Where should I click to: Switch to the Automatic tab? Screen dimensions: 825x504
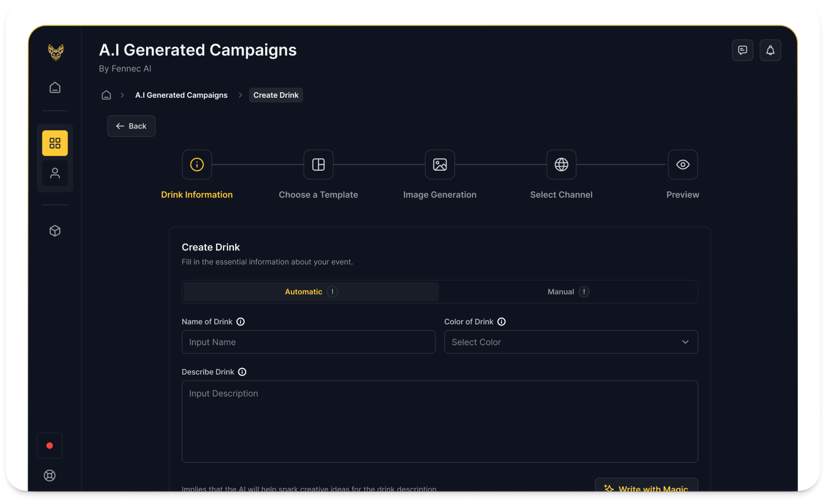coord(311,292)
